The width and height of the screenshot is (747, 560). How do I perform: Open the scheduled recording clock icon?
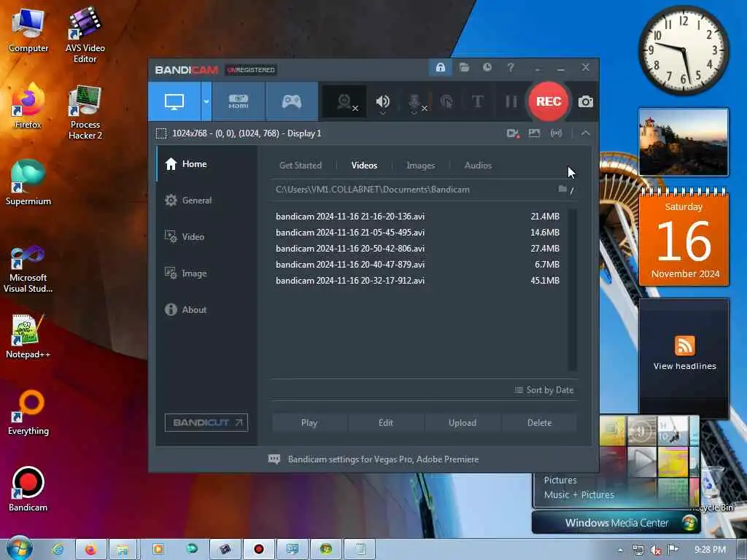[487, 68]
